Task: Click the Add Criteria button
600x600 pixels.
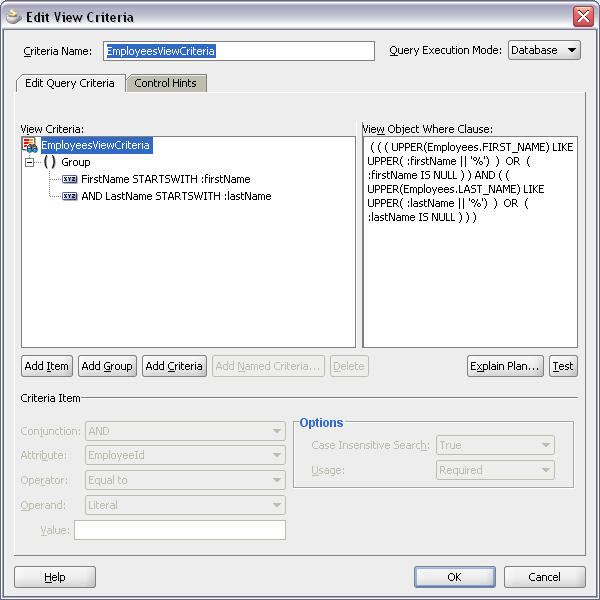Action: tap(174, 366)
